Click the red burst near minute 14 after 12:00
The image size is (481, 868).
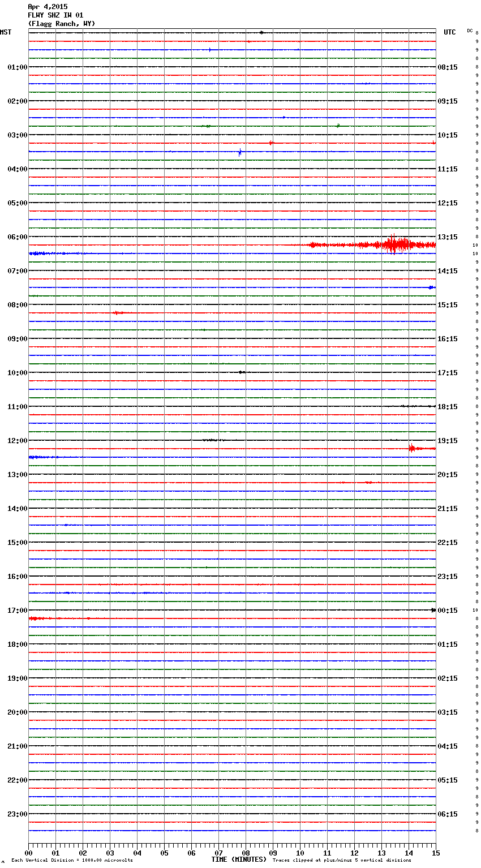pos(412,448)
